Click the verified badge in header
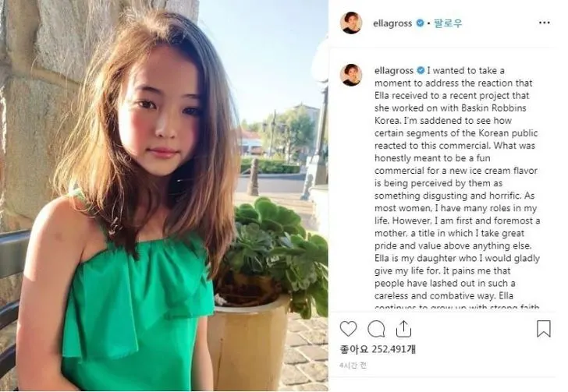 click(420, 23)
